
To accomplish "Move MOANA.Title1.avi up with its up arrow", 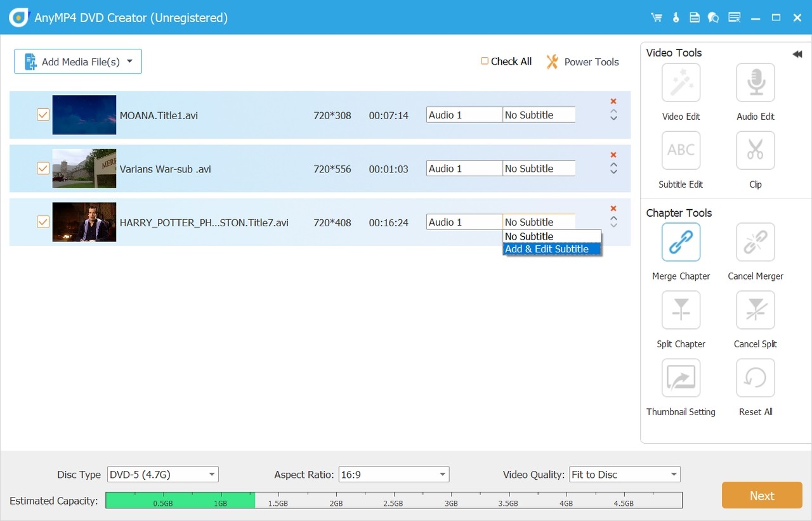I will [x=613, y=112].
